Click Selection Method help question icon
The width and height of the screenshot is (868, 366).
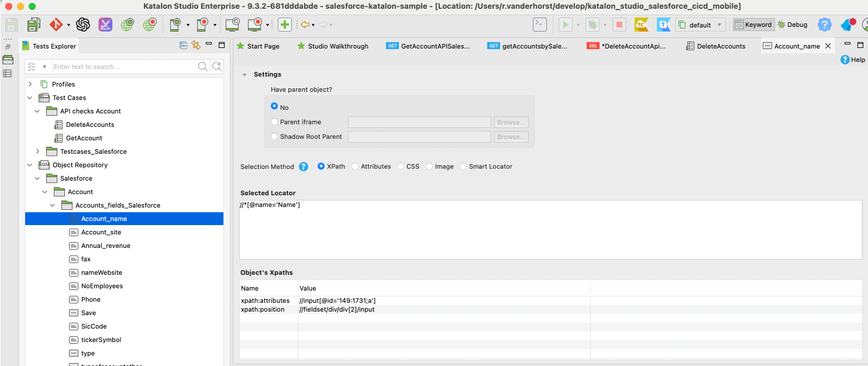(x=304, y=167)
